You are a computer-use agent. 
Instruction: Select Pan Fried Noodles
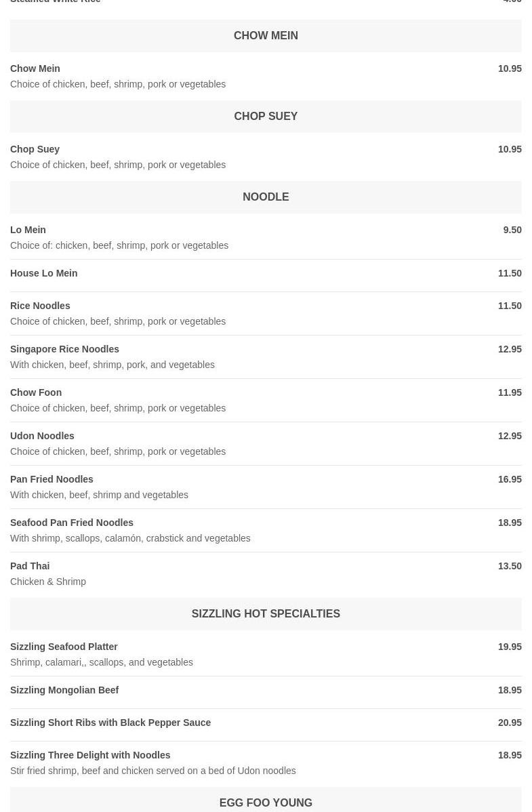pyautogui.click(x=52, y=479)
